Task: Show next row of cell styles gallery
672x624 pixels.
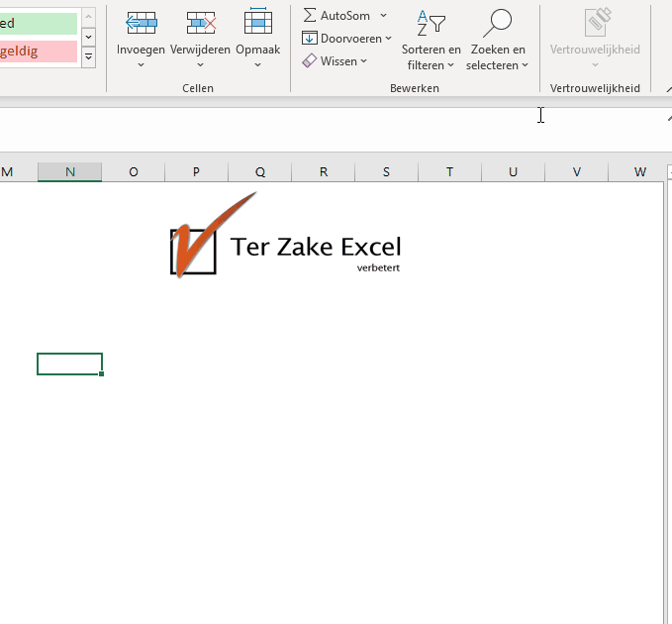Action: click(89, 37)
